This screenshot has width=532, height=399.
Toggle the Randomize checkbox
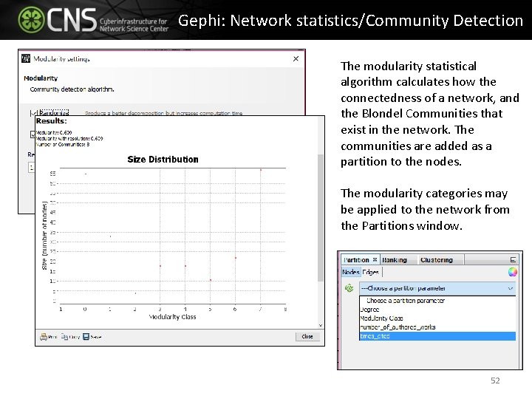click(x=33, y=113)
